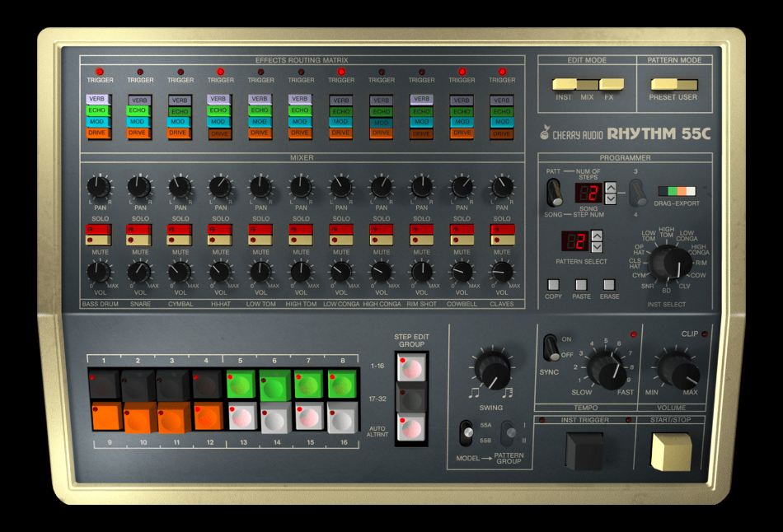Image resolution: width=783 pixels, height=532 pixels.
Task: Flip the PATTERN GROUP I/II switch
Action: click(x=508, y=433)
